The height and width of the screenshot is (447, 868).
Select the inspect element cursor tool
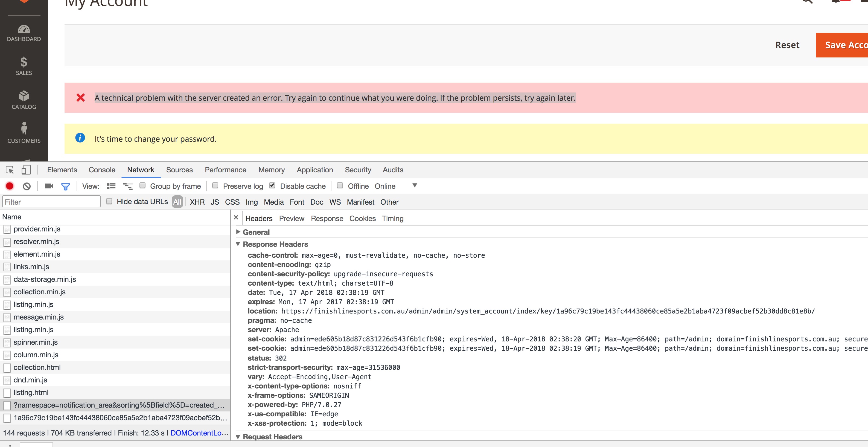click(9, 170)
